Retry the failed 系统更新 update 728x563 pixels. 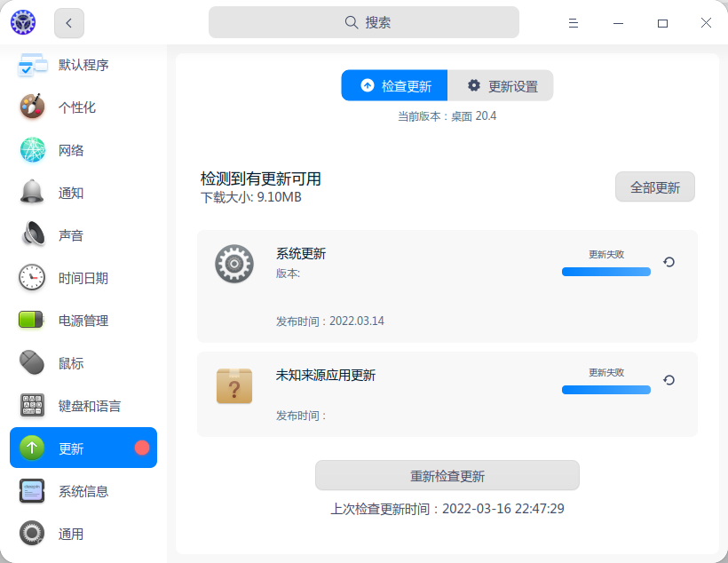(669, 262)
